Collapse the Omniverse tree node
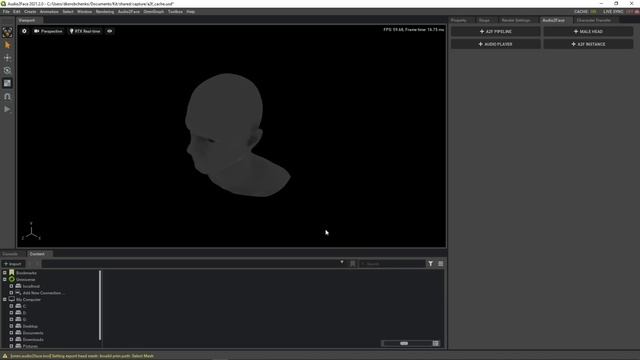The height and width of the screenshot is (360, 640). click(4, 280)
